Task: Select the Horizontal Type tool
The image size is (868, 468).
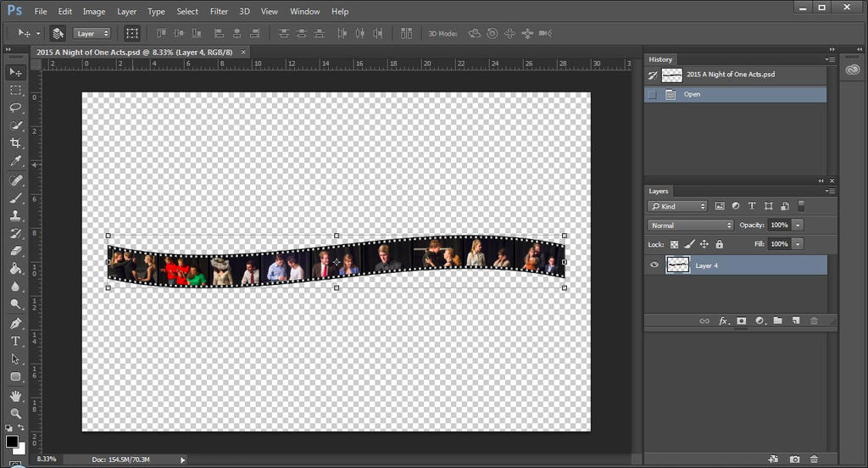Action: pos(15,341)
